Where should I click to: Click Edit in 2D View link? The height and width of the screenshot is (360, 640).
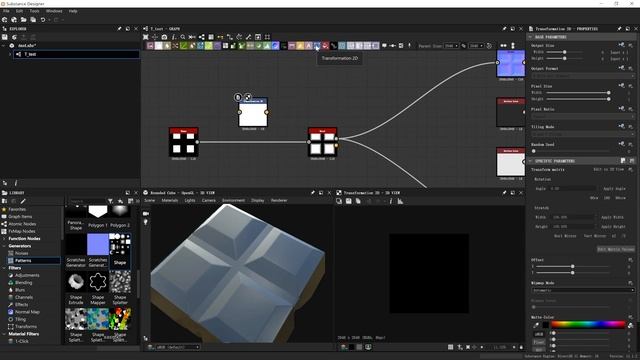609,169
